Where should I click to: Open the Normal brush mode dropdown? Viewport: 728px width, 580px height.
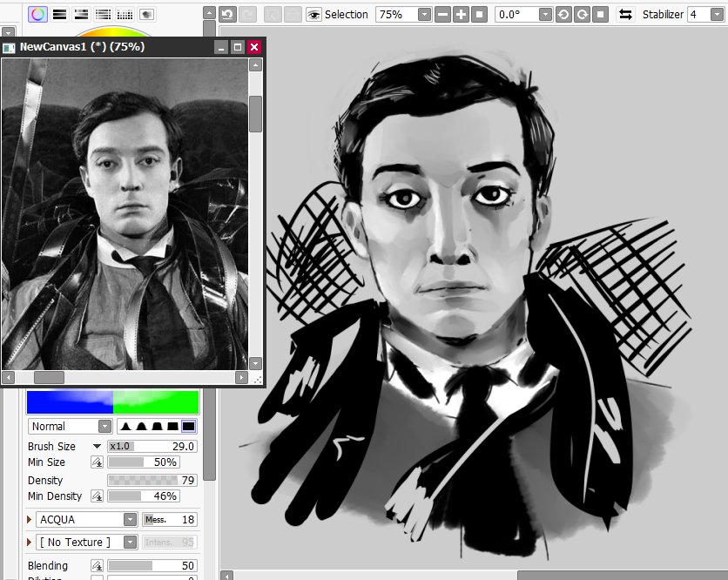[x=104, y=427]
